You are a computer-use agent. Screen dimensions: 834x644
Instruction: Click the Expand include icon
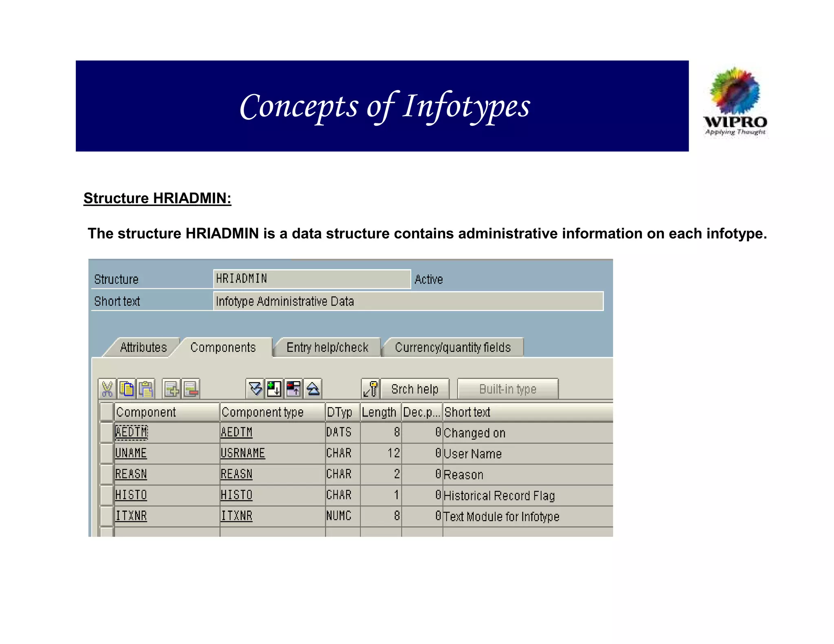pos(255,389)
